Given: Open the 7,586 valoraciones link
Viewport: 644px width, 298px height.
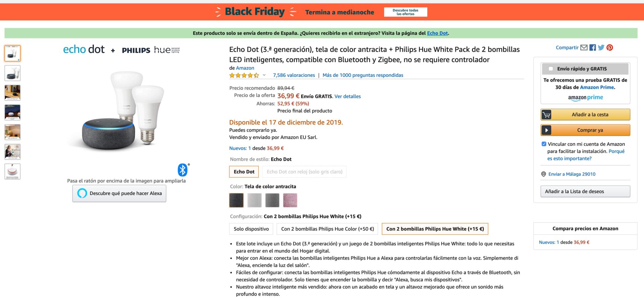Looking at the screenshot, I should 294,75.
